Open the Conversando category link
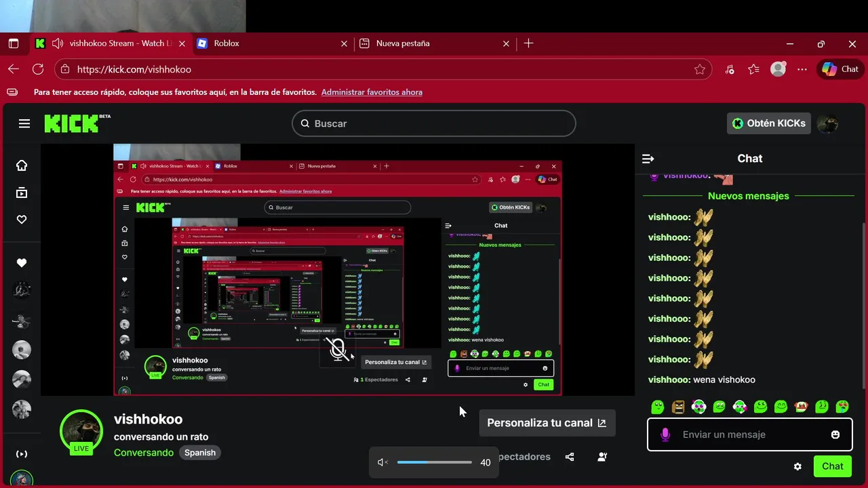The height and width of the screenshot is (488, 868). tap(144, 453)
